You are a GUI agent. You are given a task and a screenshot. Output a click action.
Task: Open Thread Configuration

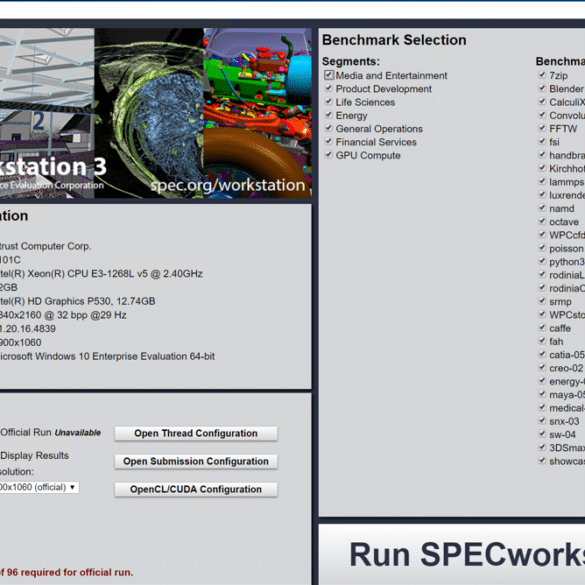click(196, 433)
